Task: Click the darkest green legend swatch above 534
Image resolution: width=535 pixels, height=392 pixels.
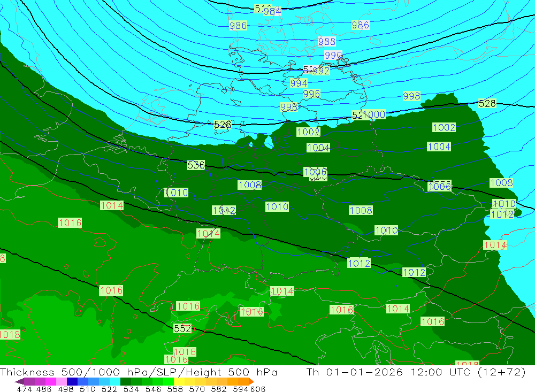Action: 126,381
